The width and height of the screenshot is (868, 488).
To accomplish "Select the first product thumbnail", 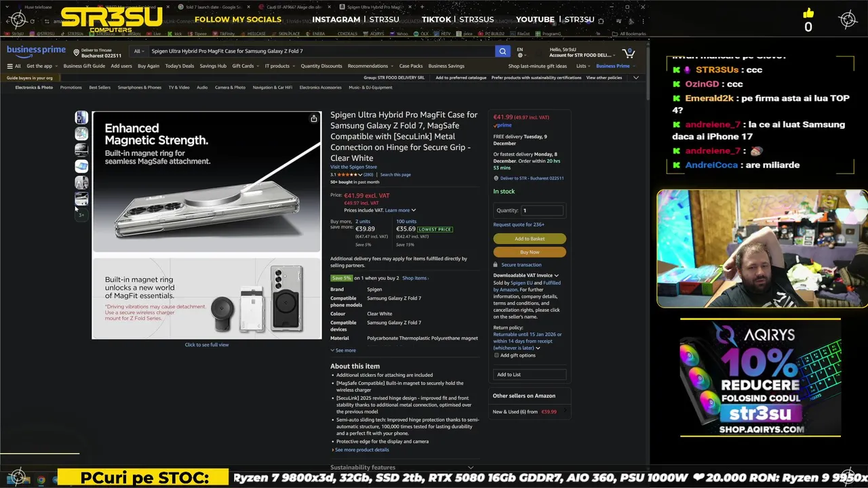I will (81, 118).
